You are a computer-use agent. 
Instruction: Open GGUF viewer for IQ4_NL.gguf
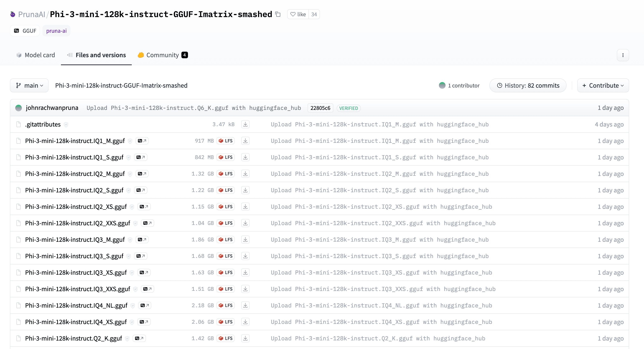145,306
